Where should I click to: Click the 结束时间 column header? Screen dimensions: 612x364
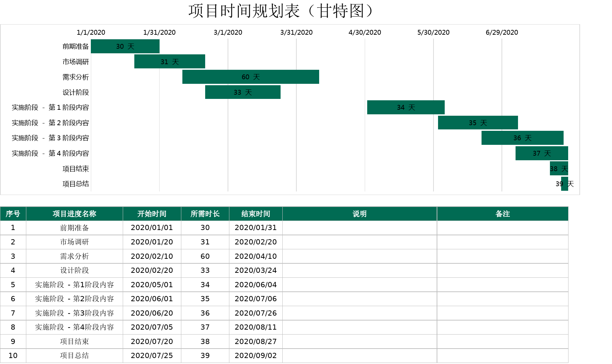[256, 214]
